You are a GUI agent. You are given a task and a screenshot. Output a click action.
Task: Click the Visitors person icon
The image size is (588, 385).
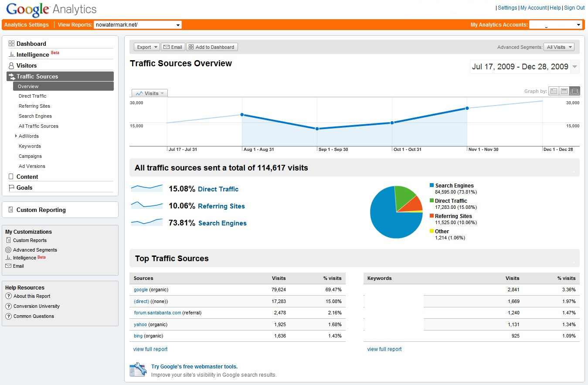pyautogui.click(x=12, y=65)
